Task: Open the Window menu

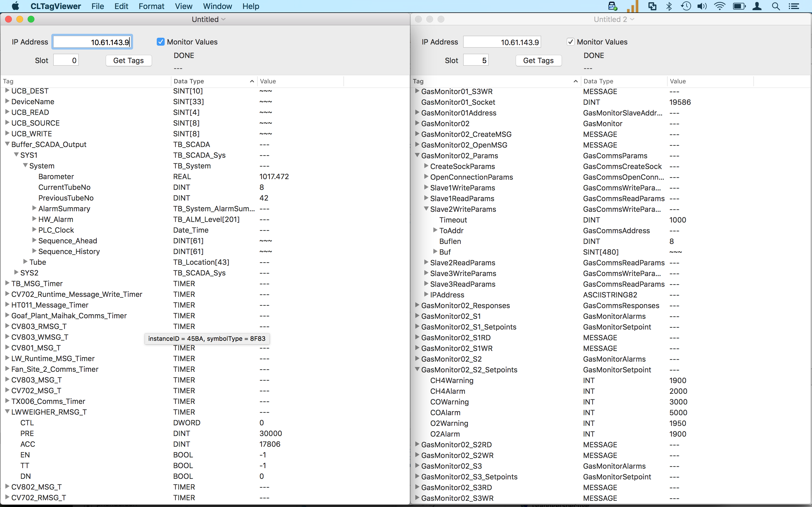Action: coord(217,6)
